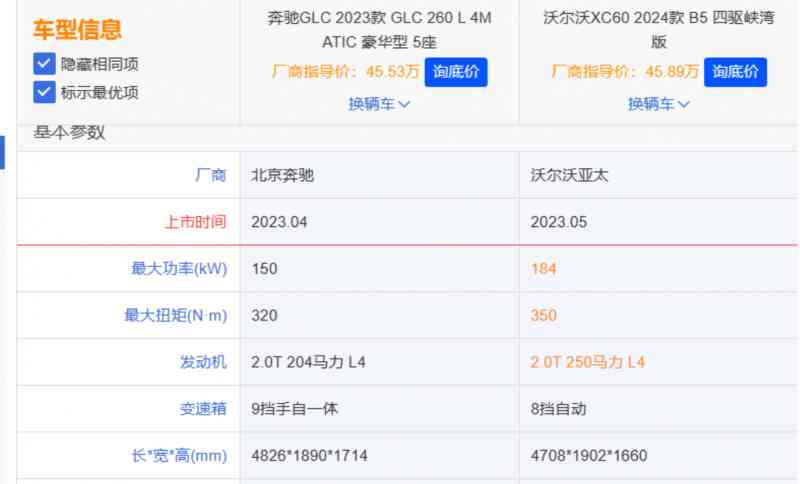The width and height of the screenshot is (800, 484).
Task: Uncheck the 隐藏相同项 checkbox
Action: tap(44, 64)
